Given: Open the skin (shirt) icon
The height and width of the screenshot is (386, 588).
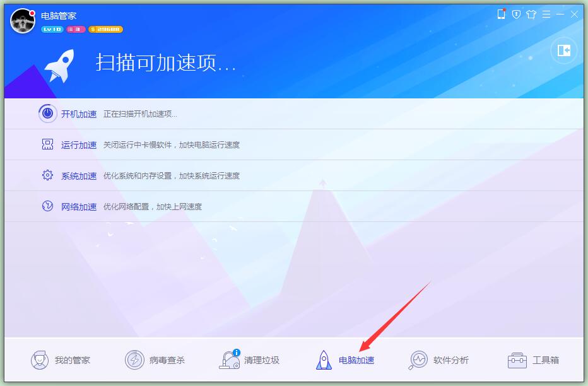Looking at the screenshot, I should pos(531,15).
